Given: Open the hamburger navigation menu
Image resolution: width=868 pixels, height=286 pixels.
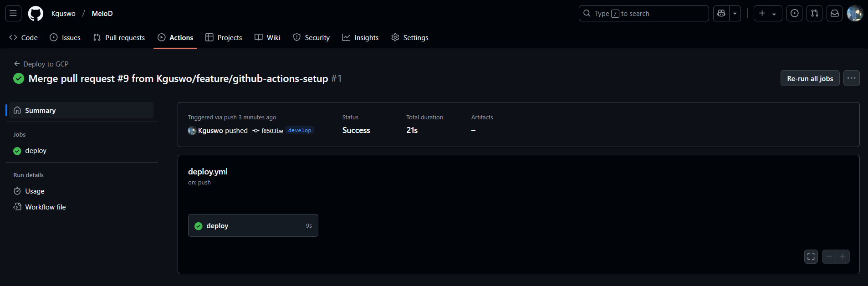Looking at the screenshot, I should (13, 14).
